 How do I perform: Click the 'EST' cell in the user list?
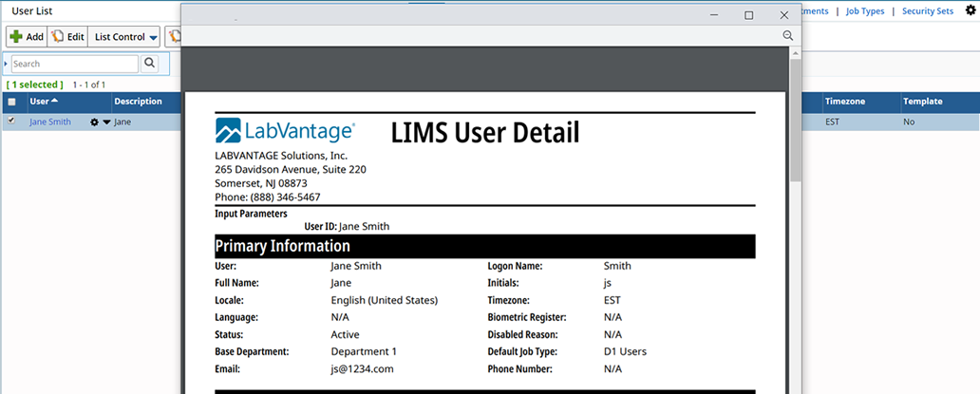coord(832,122)
